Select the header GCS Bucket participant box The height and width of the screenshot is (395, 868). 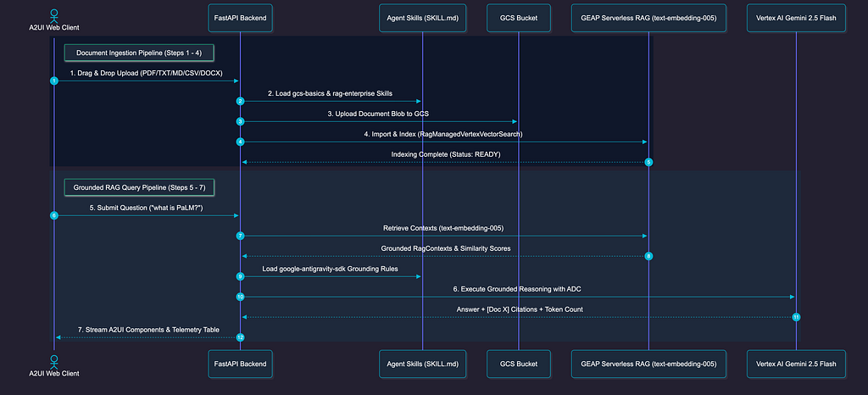519,19
